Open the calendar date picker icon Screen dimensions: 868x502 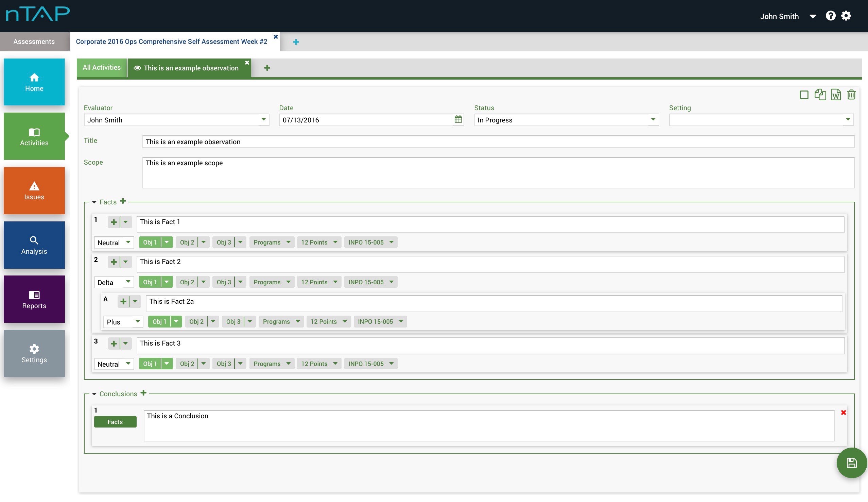coord(458,120)
